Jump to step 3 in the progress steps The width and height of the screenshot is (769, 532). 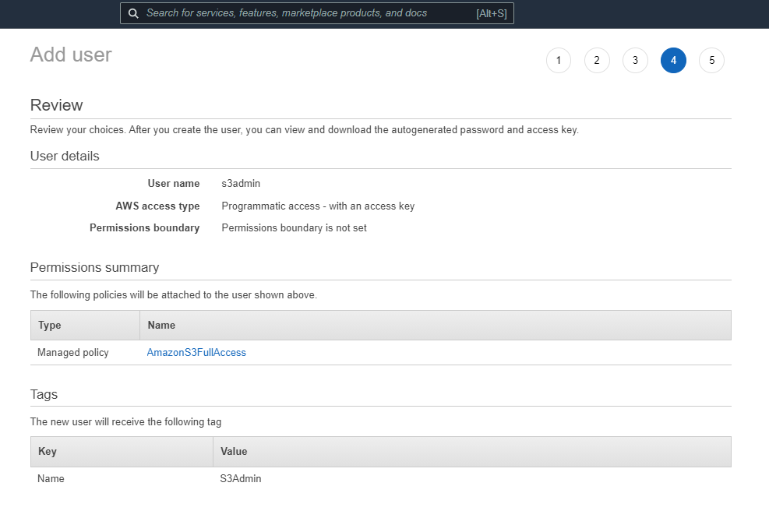pos(634,60)
